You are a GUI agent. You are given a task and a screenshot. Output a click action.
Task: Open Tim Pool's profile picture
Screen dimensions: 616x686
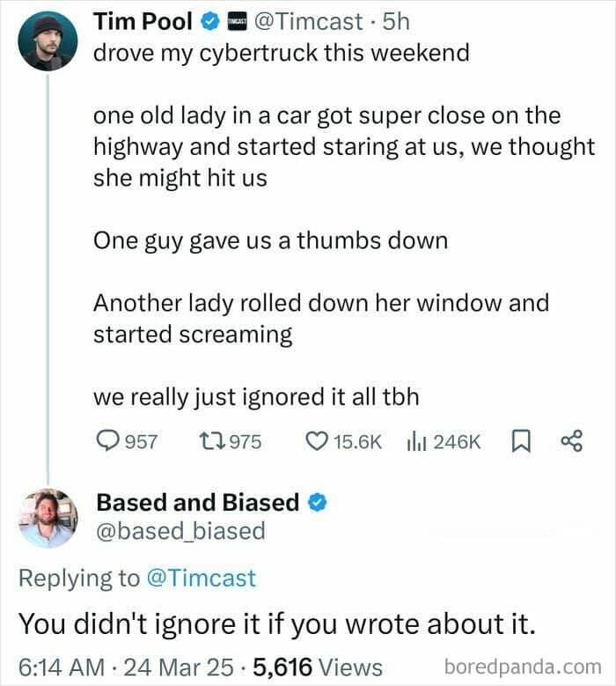click(48, 41)
